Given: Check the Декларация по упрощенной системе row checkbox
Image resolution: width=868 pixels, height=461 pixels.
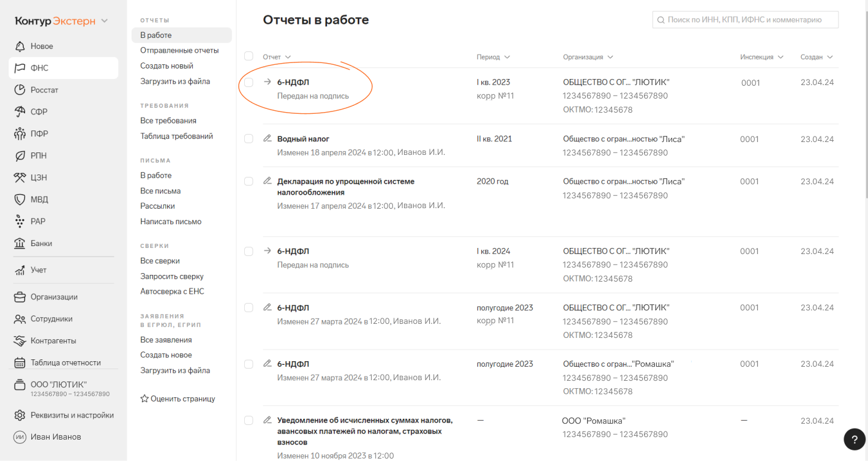Looking at the screenshot, I should 249,181.
